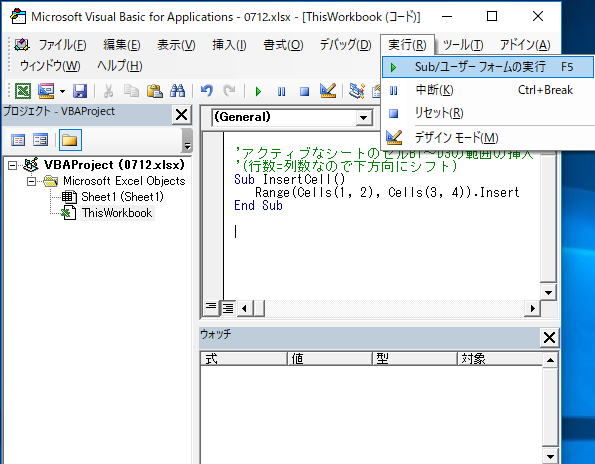Click the View Object icon in project pane
The height and width of the screenshot is (464, 595).
(x=41, y=140)
